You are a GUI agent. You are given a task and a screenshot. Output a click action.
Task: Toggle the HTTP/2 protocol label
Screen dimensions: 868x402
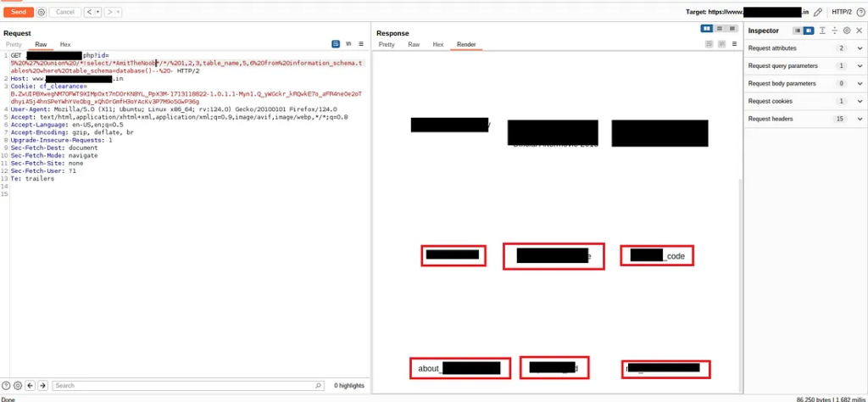[842, 12]
